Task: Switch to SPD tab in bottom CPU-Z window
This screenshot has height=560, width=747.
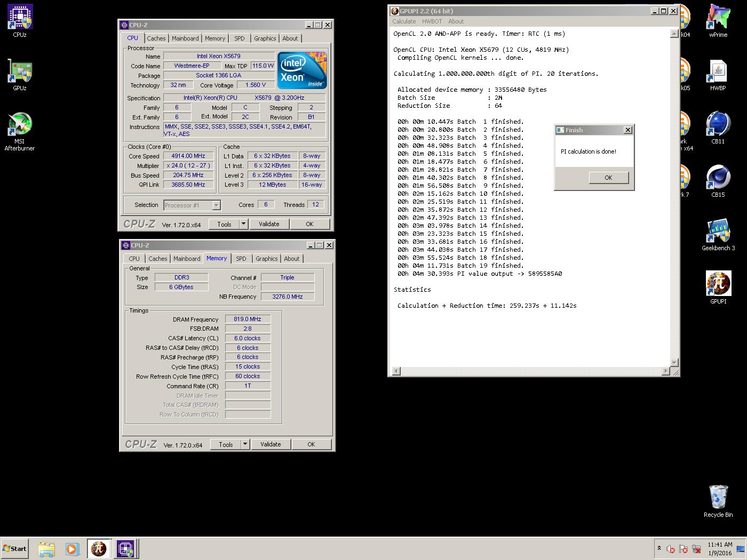Action: pyautogui.click(x=241, y=259)
